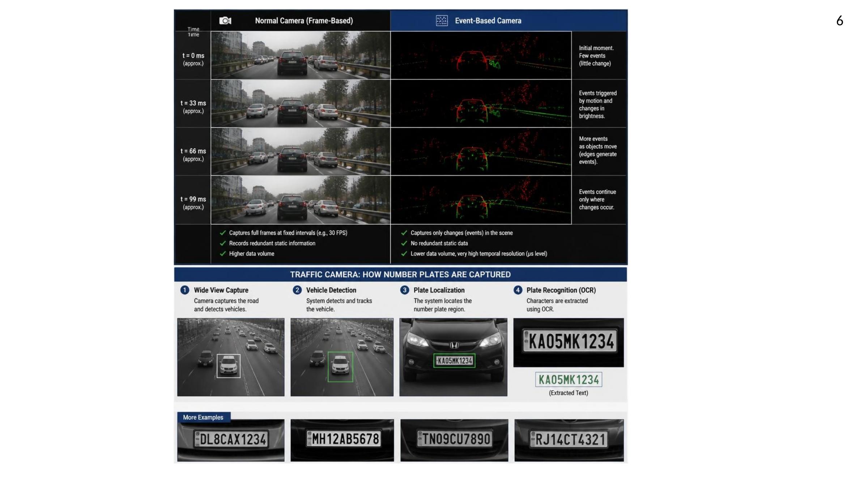Click checkmark beside 'Higher data volume'
Image resolution: width=868 pixels, height=488 pixels.
[223, 254]
